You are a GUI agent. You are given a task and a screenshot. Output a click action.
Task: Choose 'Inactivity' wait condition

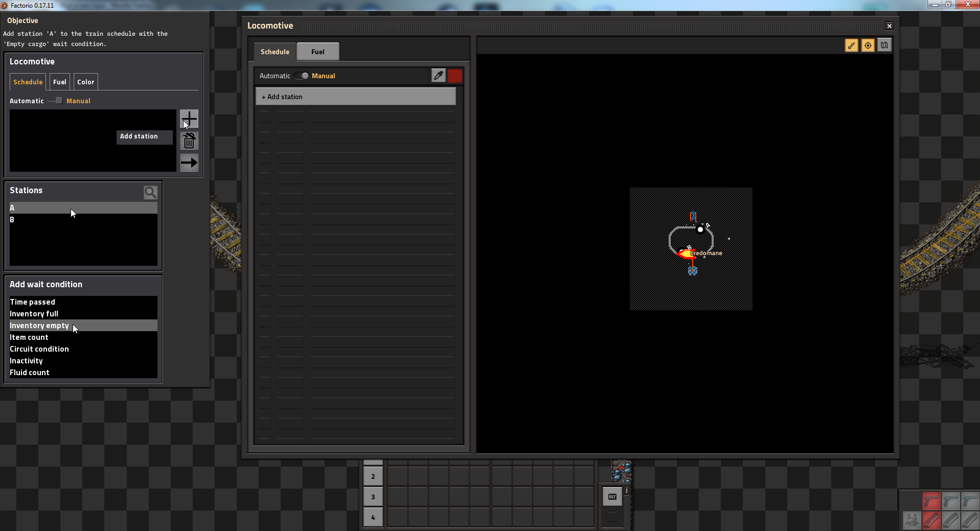pyautogui.click(x=83, y=361)
